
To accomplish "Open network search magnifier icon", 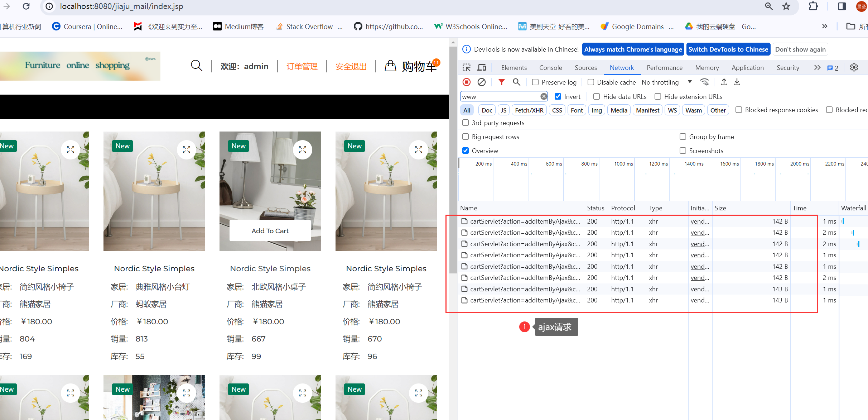I will 516,82.
